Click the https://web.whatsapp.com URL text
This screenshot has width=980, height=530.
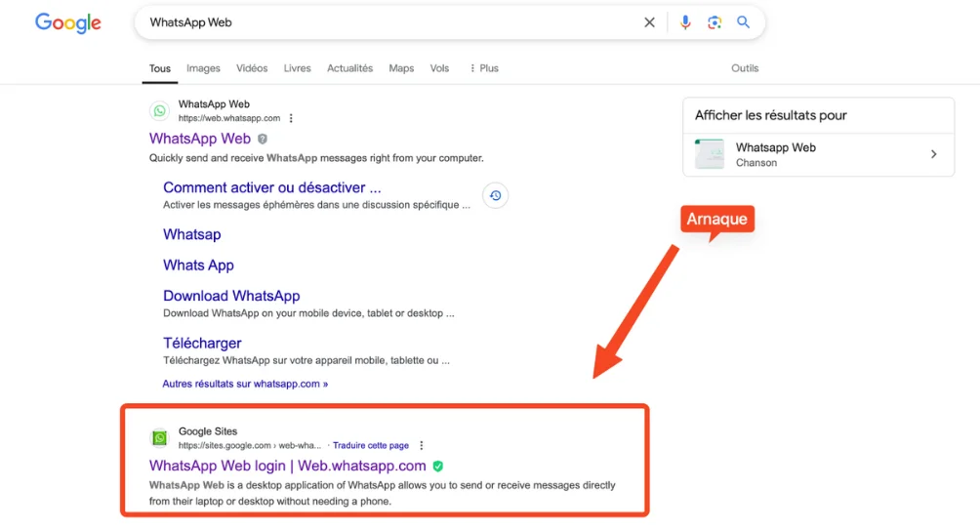click(x=229, y=118)
